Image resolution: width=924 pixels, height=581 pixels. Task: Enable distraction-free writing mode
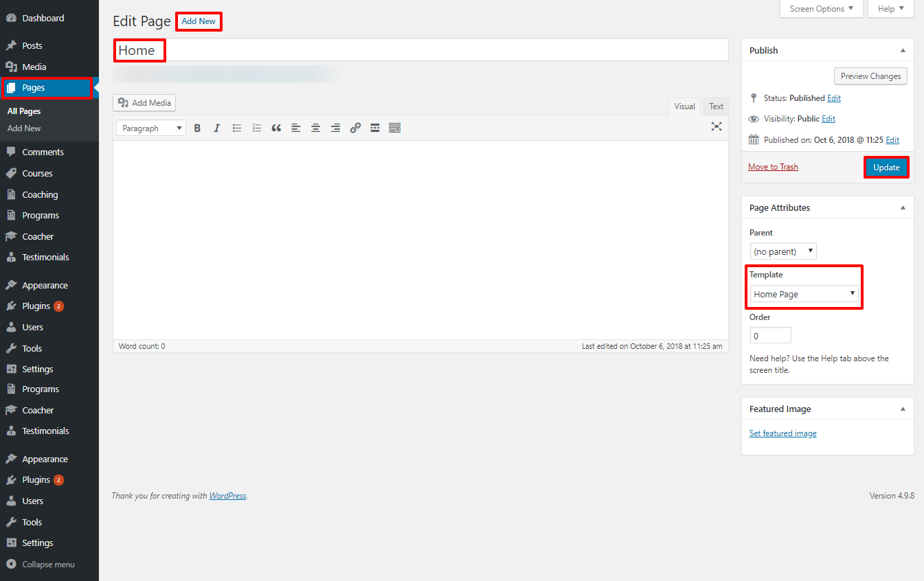point(717,126)
